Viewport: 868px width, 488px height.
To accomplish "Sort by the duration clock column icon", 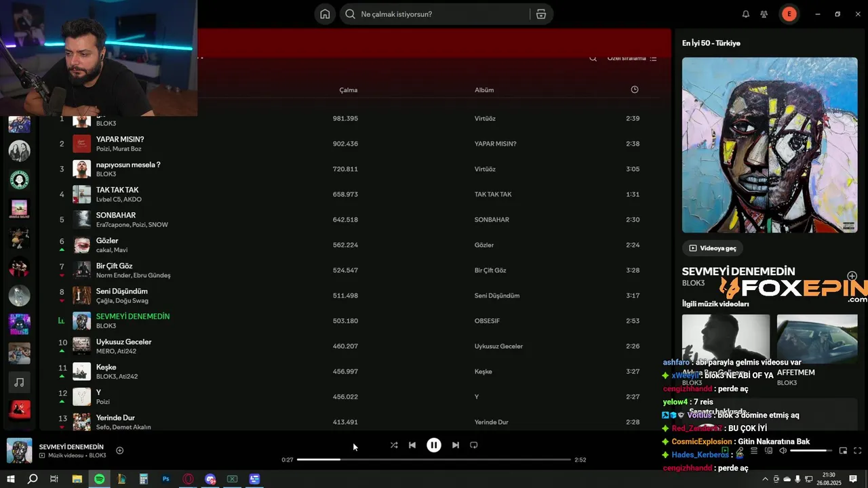I will point(635,89).
